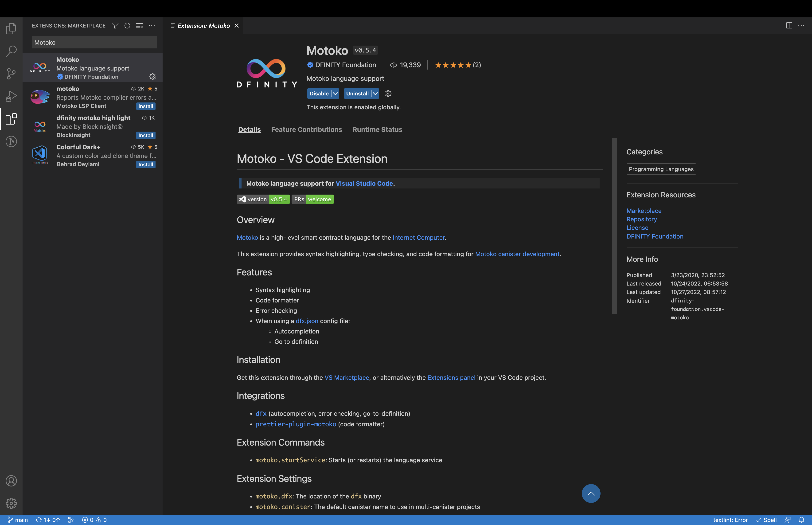This screenshot has width=812, height=525.
Task: Filter extensions using the funnel icon
Action: (115, 26)
